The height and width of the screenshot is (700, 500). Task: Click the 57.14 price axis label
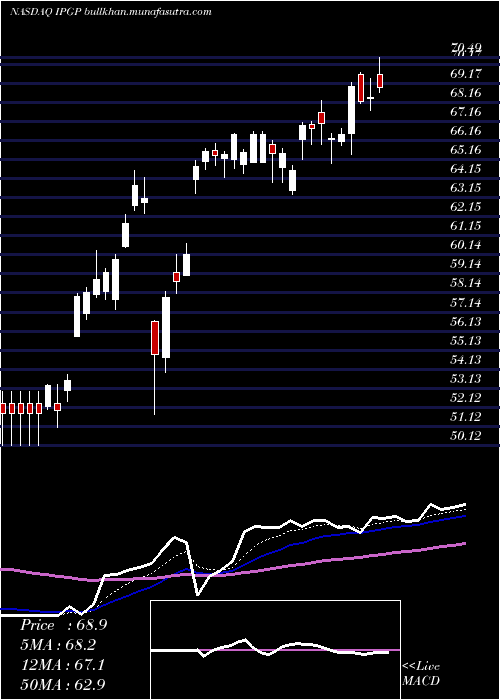(x=466, y=303)
